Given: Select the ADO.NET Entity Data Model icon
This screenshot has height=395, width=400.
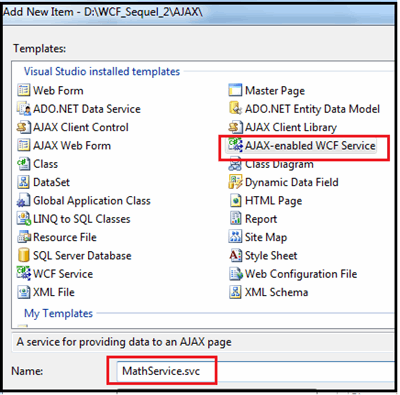Looking at the screenshot, I should pyautogui.click(x=235, y=109).
